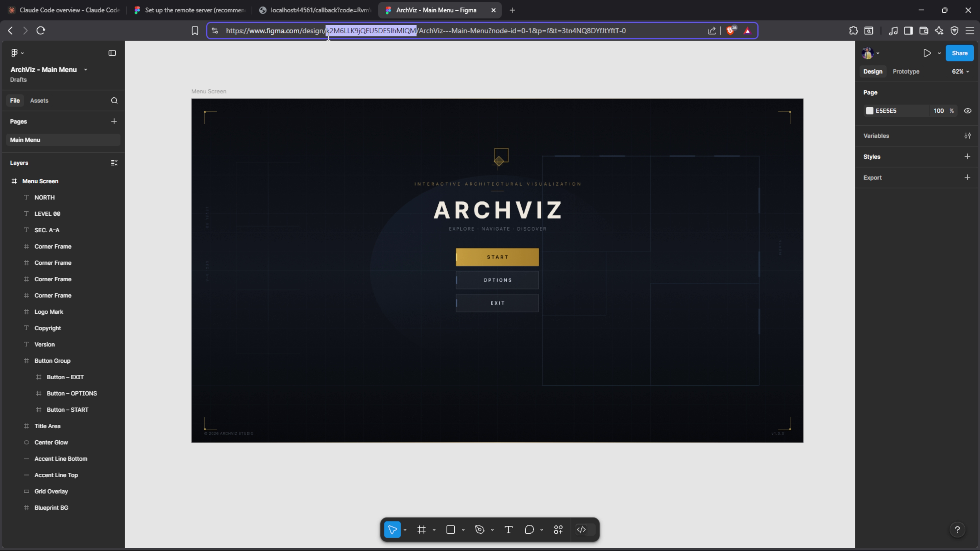Open browser extensions puzzle icon
Image resolution: width=980 pixels, height=551 pixels.
[x=853, y=30]
